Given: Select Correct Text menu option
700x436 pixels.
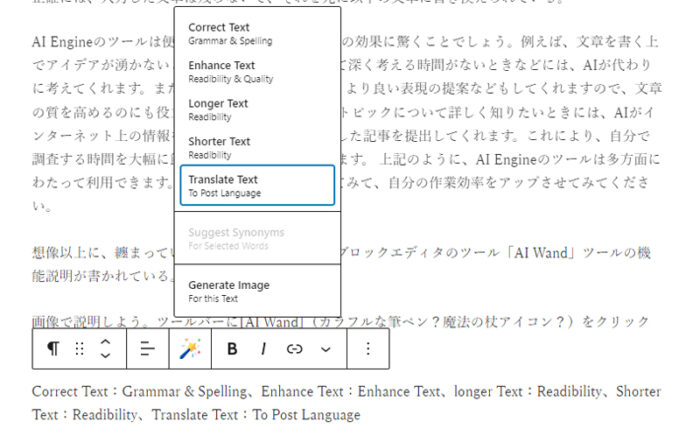Looking at the screenshot, I should point(257,34).
